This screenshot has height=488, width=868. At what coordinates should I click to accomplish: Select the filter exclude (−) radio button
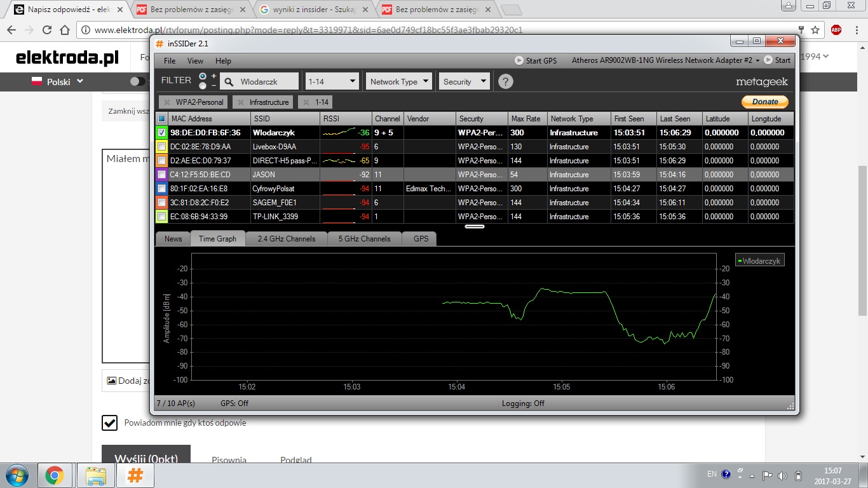[203, 86]
